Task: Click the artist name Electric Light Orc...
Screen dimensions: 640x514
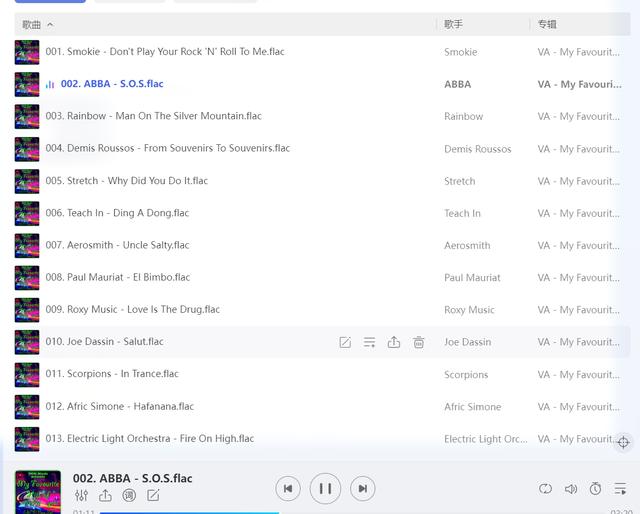Action: click(486, 439)
